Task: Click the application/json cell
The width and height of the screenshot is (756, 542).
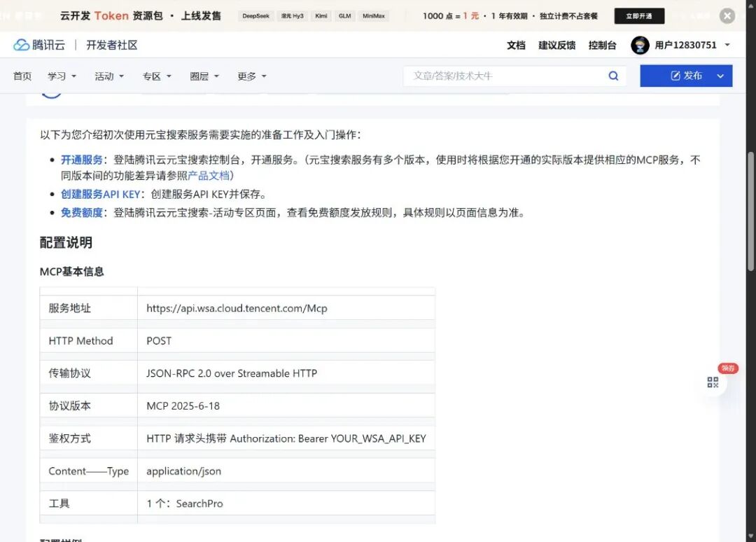Action: pos(286,471)
